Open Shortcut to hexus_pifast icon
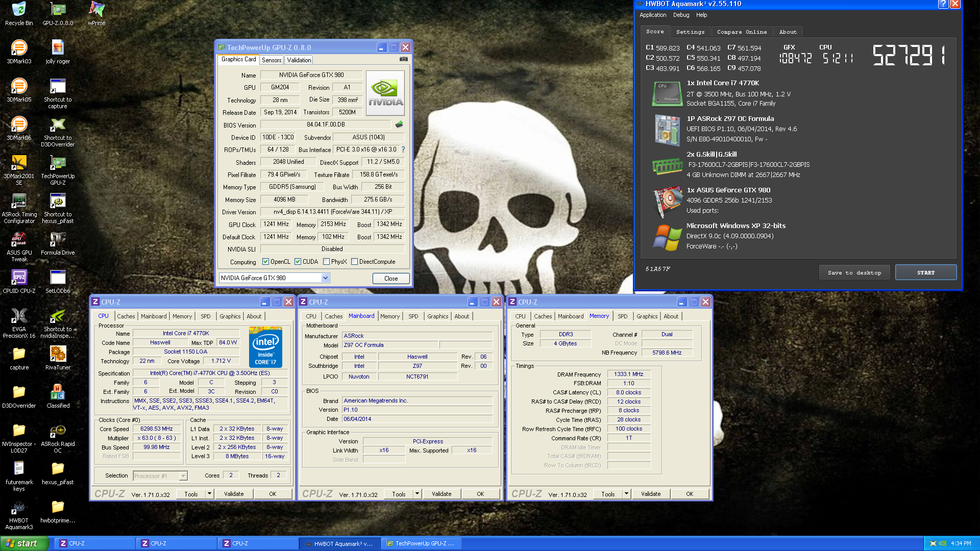The height and width of the screenshot is (551, 980). [58, 209]
